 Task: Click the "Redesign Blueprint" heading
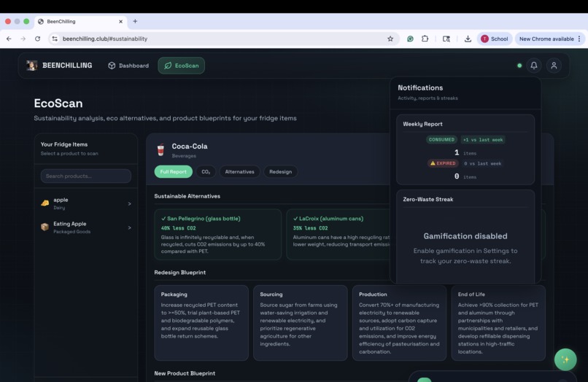point(180,273)
